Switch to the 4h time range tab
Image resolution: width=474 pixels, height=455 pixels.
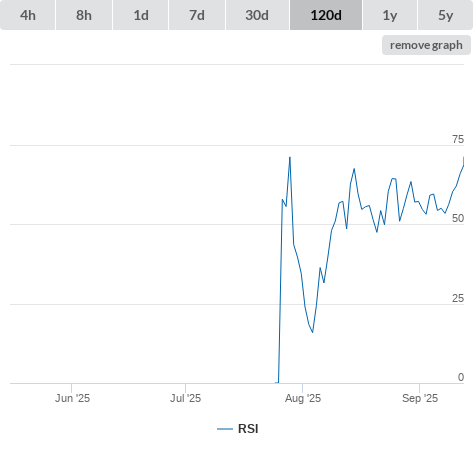(28, 15)
